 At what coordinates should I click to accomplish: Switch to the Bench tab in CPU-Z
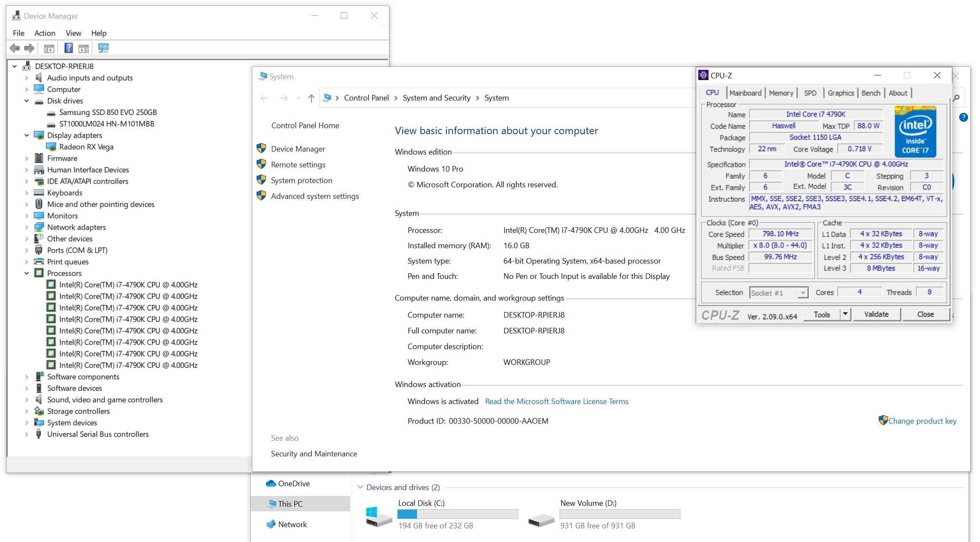click(871, 93)
